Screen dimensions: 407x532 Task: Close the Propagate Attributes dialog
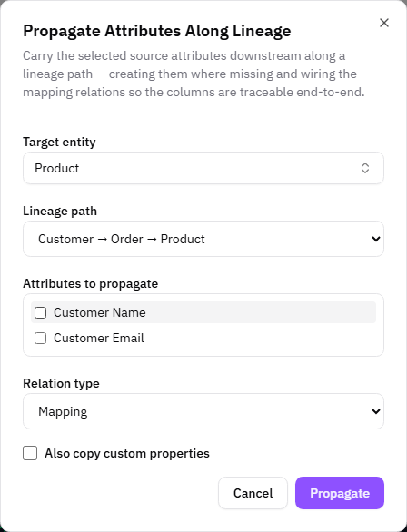coord(384,23)
